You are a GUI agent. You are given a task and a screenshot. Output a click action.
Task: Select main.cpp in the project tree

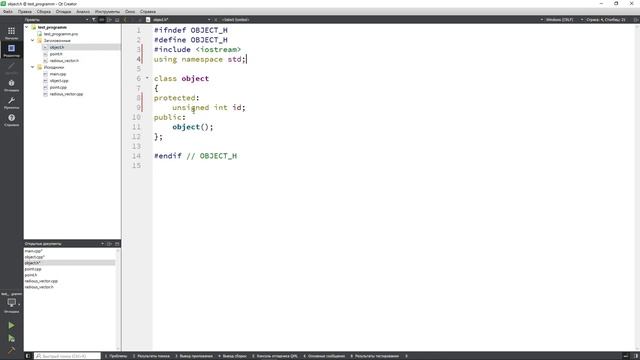[58, 74]
